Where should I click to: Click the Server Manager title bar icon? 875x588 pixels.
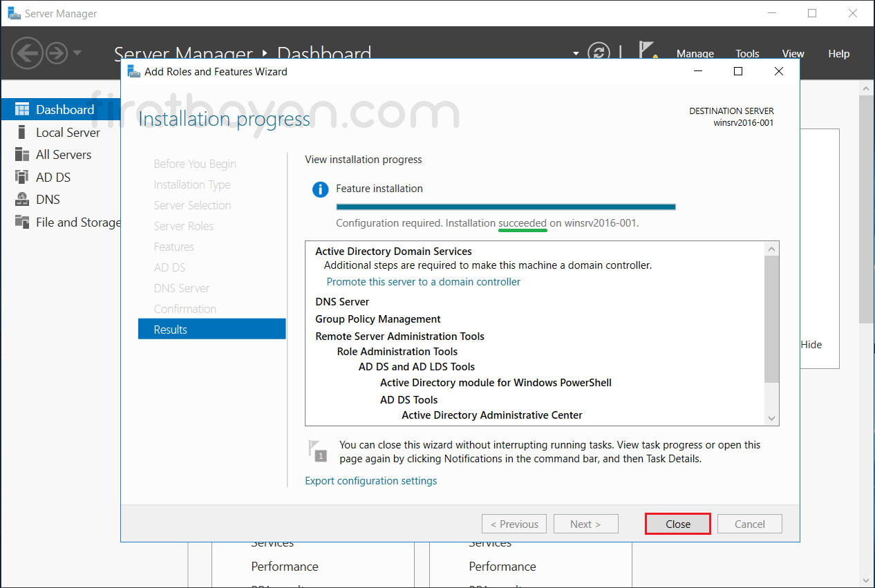(x=14, y=13)
